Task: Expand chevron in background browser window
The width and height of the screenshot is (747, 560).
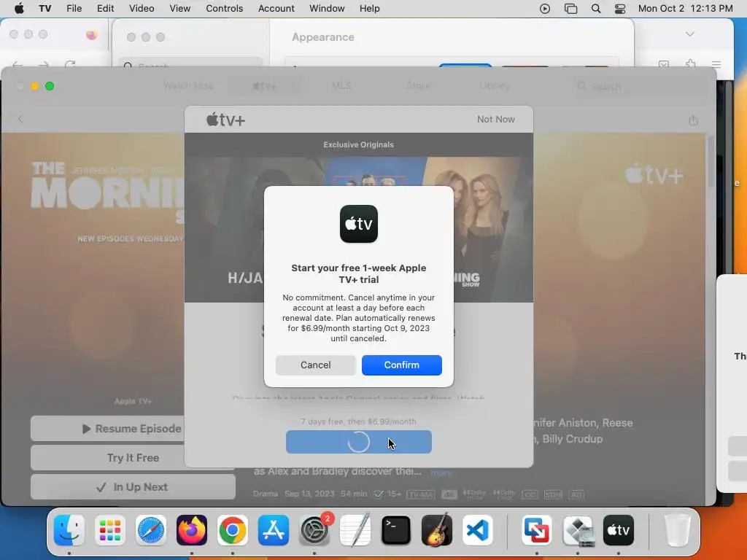Action: (690, 34)
